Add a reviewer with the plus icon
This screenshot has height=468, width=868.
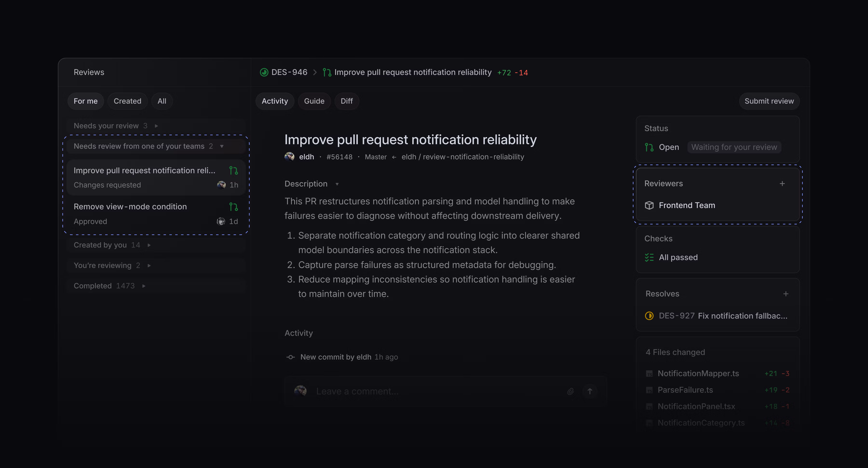[x=782, y=183]
